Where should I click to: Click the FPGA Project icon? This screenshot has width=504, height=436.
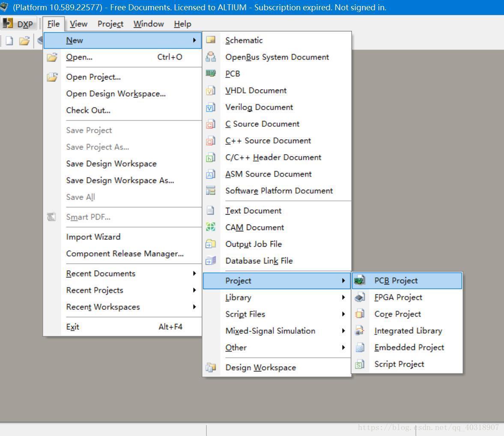click(x=360, y=297)
